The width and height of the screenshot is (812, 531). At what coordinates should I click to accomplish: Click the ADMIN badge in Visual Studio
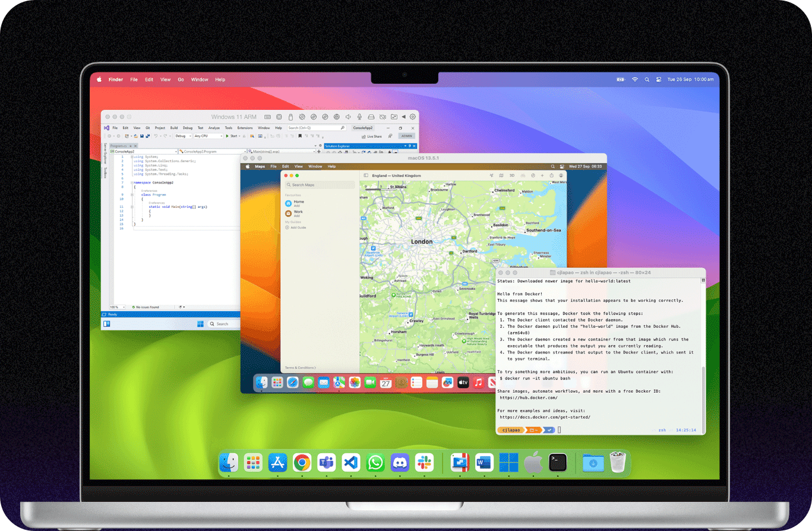point(407,136)
